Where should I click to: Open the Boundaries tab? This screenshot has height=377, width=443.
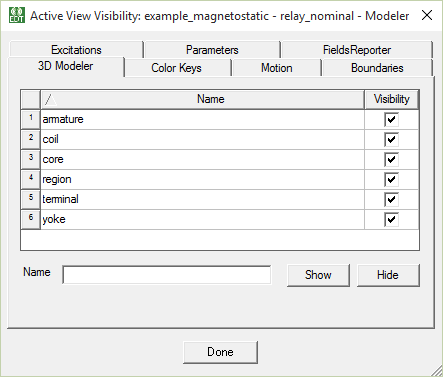[377, 68]
